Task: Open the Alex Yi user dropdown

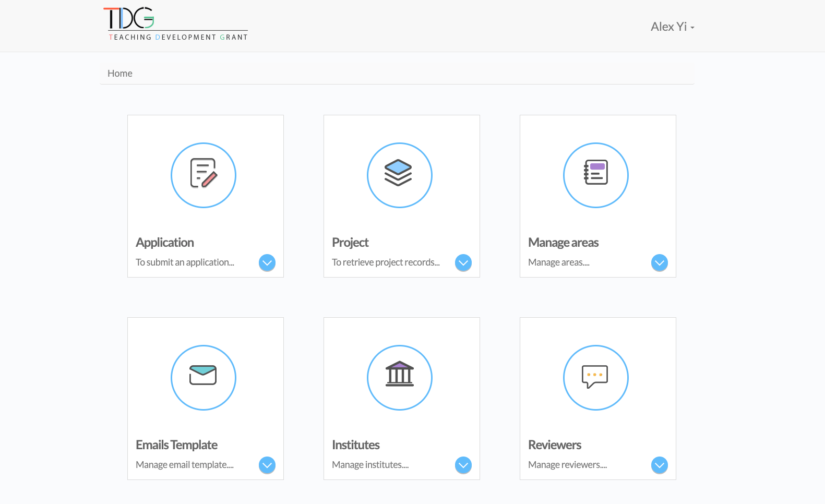Action: [x=672, y=27]
